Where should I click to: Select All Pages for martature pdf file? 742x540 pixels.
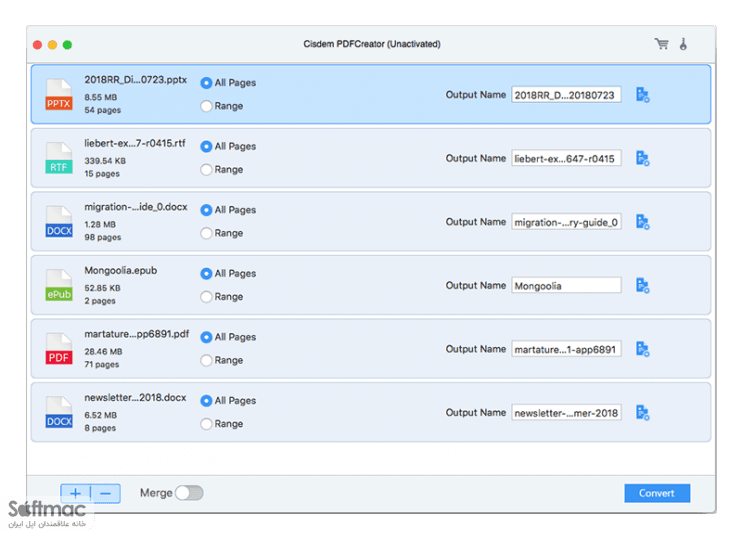[206, 337]
